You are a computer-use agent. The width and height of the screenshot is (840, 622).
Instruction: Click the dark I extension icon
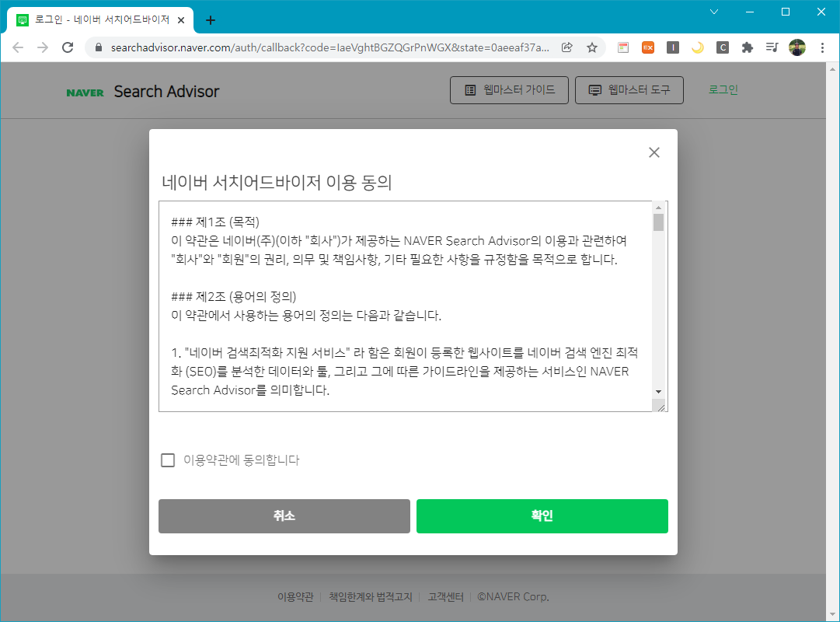tap(673, 47)
